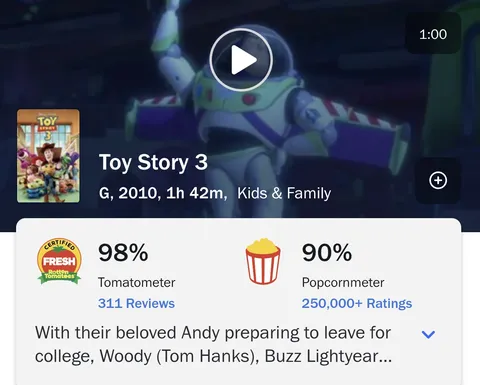This screenshot has width=480, height=385.
Task: Click the 1:00 trailer duration badge
Action: (x=433, y=34)
